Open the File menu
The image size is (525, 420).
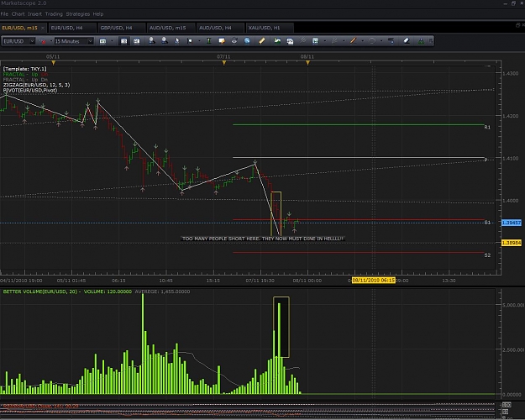(x=4, y=14)
